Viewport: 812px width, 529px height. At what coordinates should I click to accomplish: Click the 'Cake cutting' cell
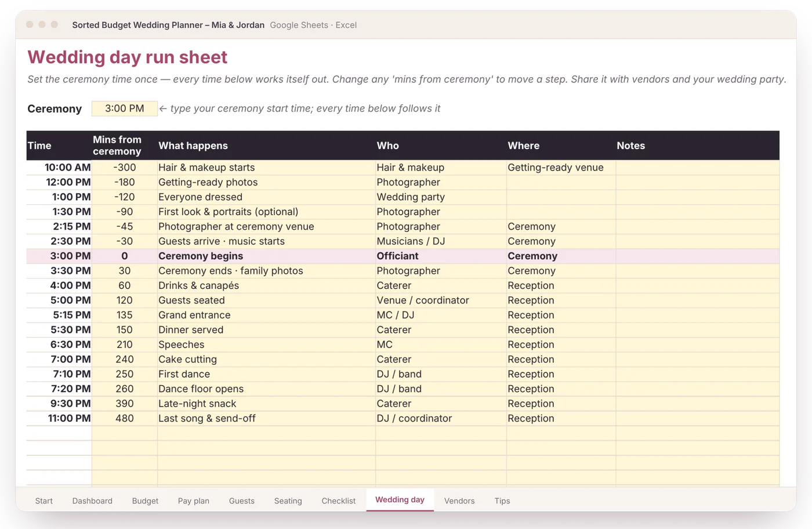click(266, 360)
